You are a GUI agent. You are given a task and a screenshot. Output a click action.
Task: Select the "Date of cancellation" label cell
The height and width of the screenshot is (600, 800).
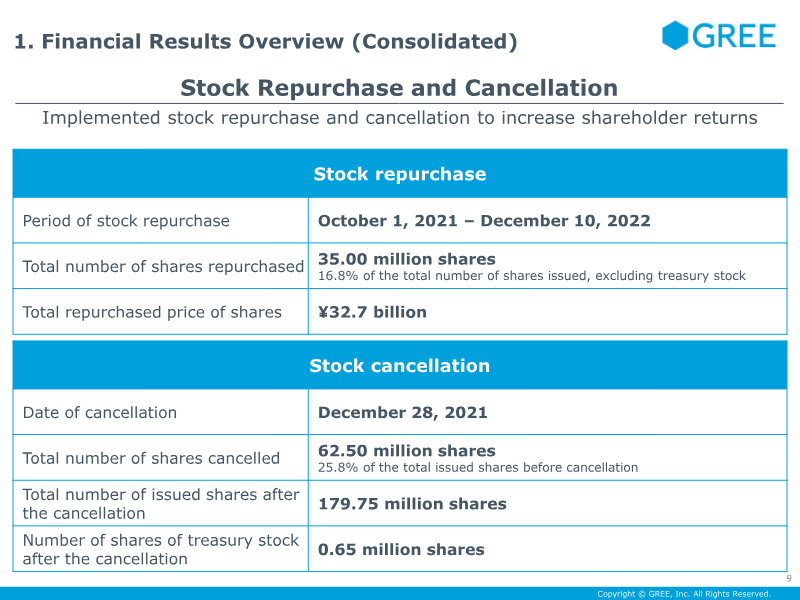(x=100, y=412)
